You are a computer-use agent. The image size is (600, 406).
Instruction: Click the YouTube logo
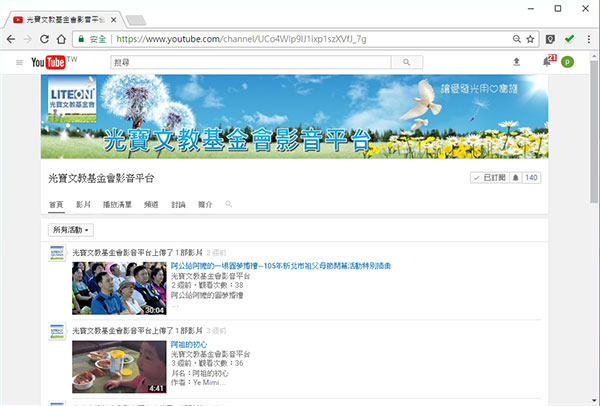point(48,62)
